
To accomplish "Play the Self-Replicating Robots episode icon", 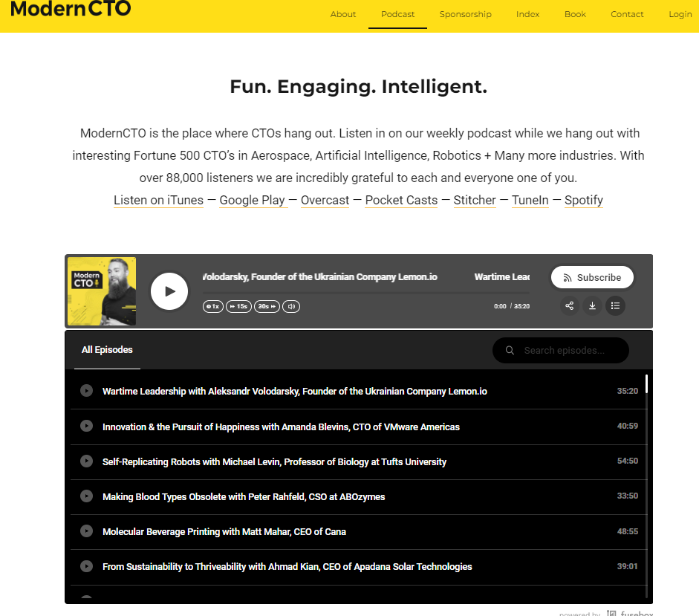I will coord(87,461).
